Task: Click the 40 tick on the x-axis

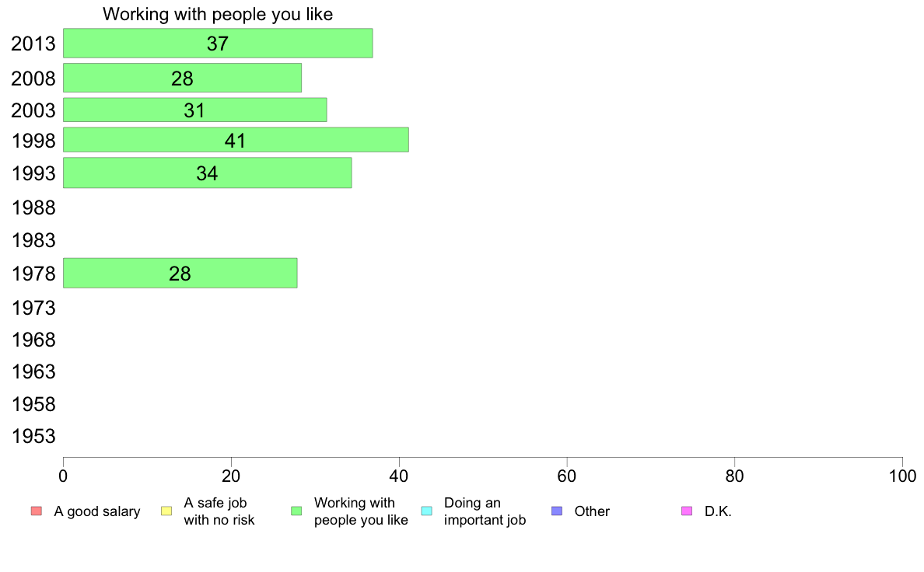Action: (399, 476)
